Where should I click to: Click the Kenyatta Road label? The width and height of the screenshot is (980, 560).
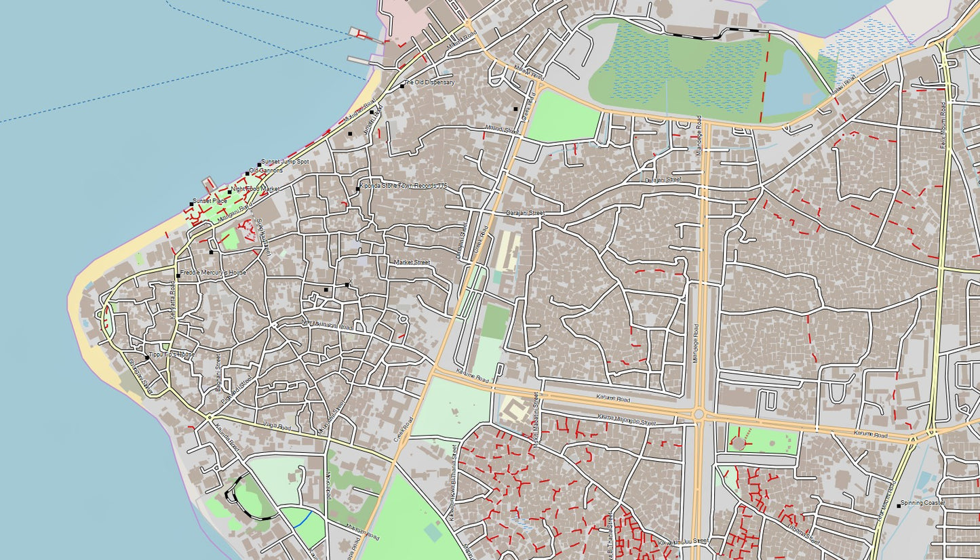[172, 298]
